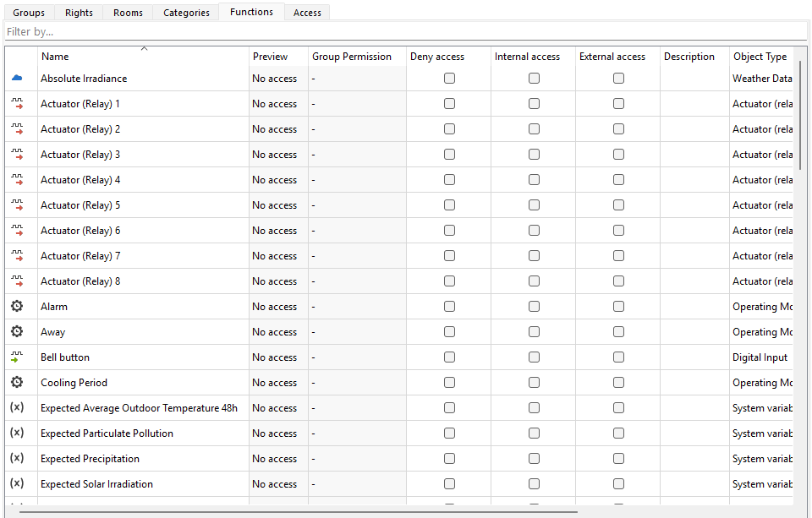Sort by the Preview column header
This screenshot has width=812, height=518.
(x=270, y=57)
